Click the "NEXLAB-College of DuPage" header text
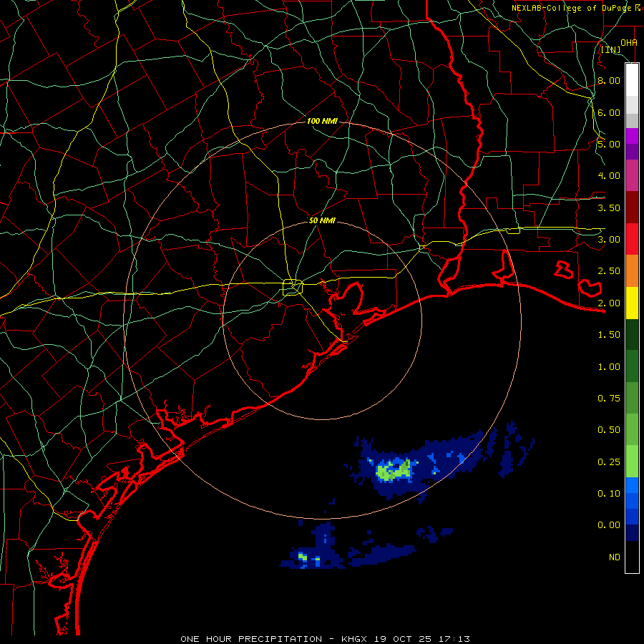Screen dimensions: 644x644 571,8
